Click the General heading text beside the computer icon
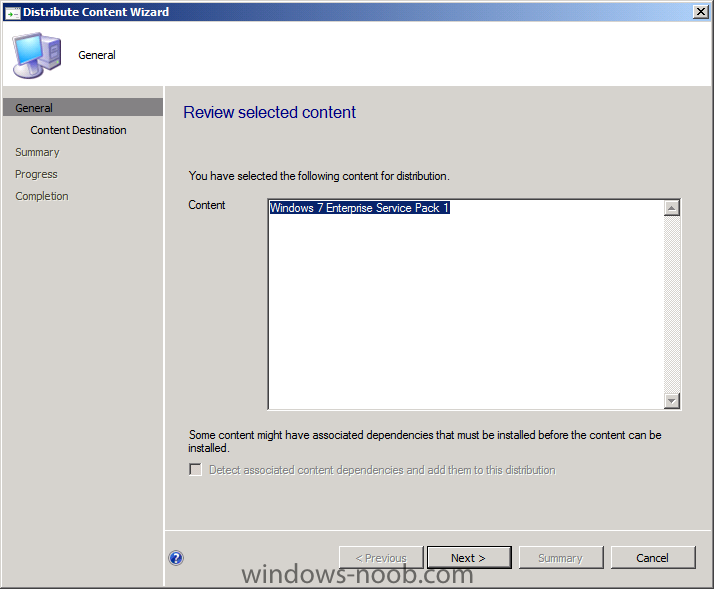 pyautogui.click(x=97, y=55)
